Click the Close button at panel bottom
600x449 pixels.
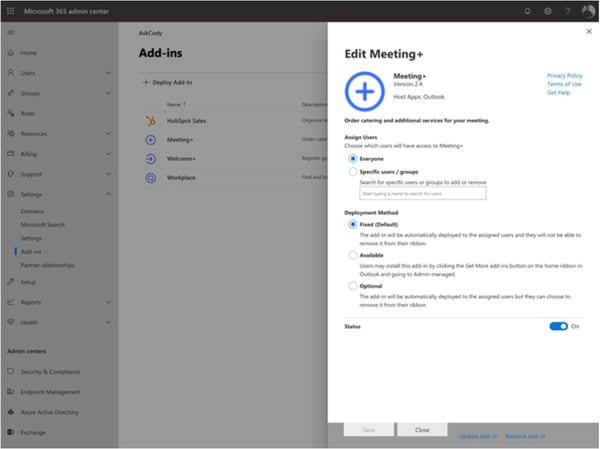pos(422,429)
